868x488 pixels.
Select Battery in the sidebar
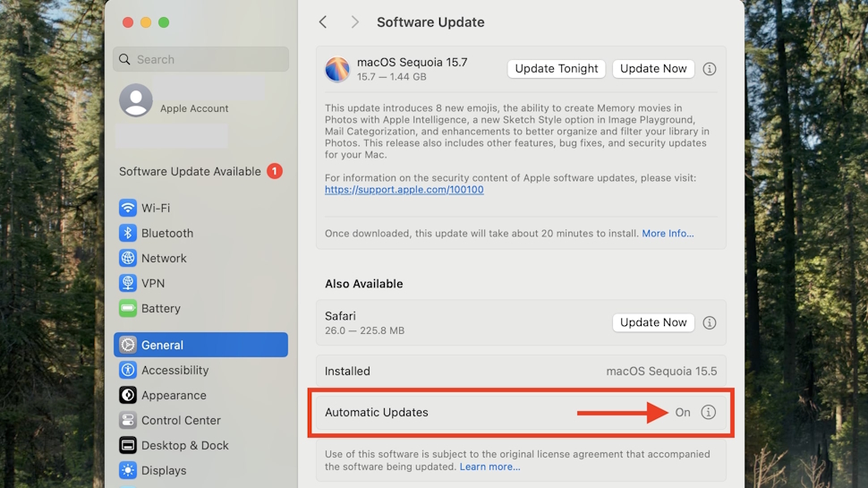coord(201,308)
